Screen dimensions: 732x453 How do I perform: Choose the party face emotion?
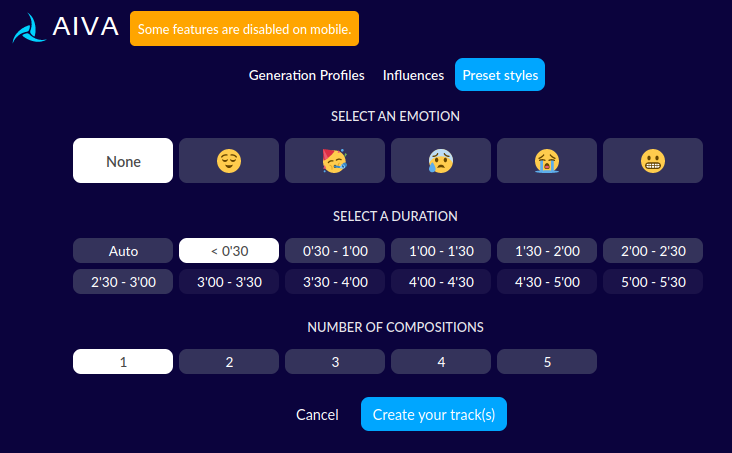[x=335, y=161]
